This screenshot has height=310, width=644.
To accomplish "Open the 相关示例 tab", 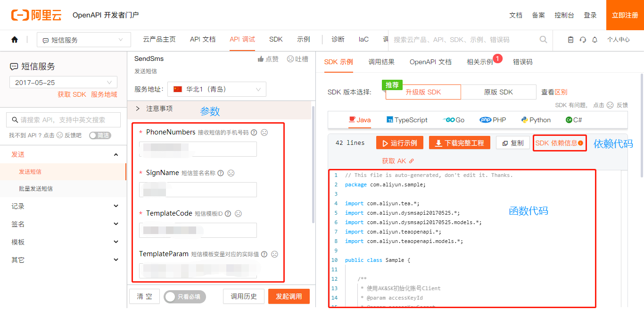I will (480, 62).
